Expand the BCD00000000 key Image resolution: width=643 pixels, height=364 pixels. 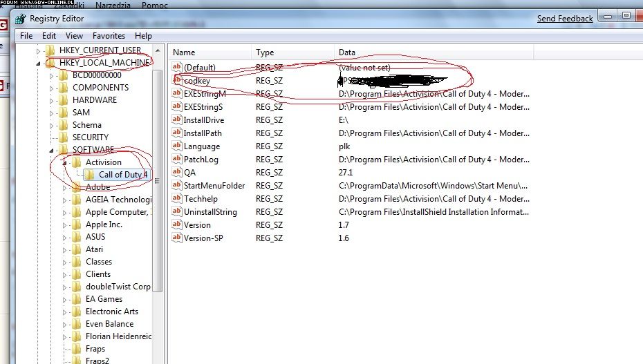(51, 76)
